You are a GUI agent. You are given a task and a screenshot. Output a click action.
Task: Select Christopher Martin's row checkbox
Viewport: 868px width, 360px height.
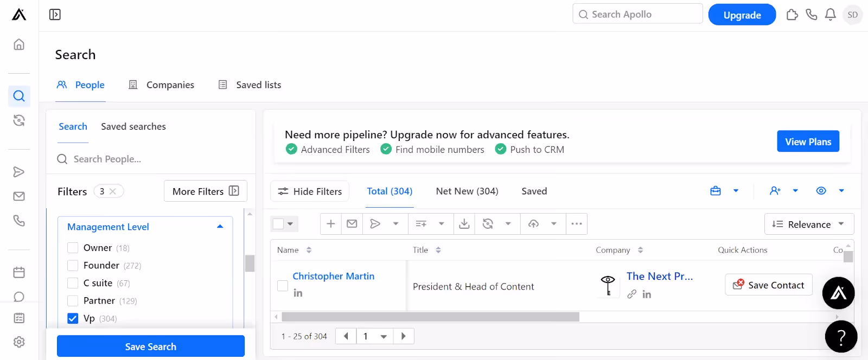point(283,286)
